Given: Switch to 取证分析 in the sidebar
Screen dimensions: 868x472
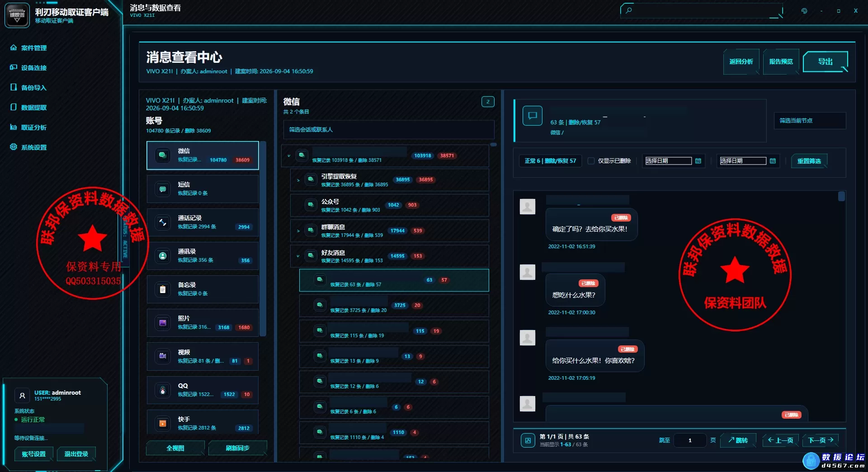Looking at the screenshot, I should click(33, 127).
